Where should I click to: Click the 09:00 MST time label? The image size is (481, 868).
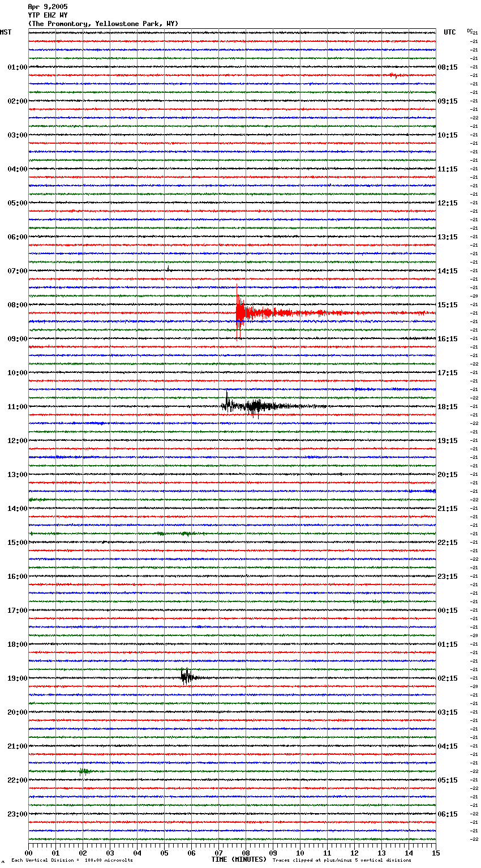tap(17, 339)
